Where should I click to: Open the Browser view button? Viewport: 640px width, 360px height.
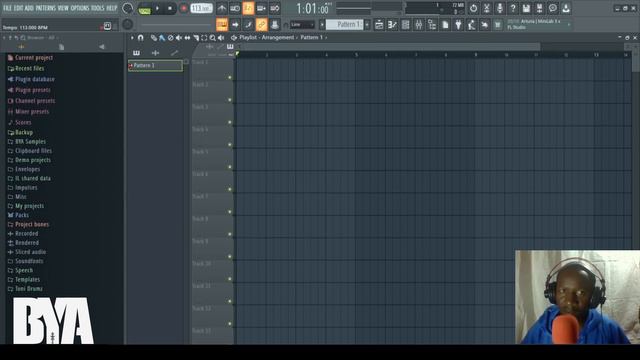[x=432, y=25]
